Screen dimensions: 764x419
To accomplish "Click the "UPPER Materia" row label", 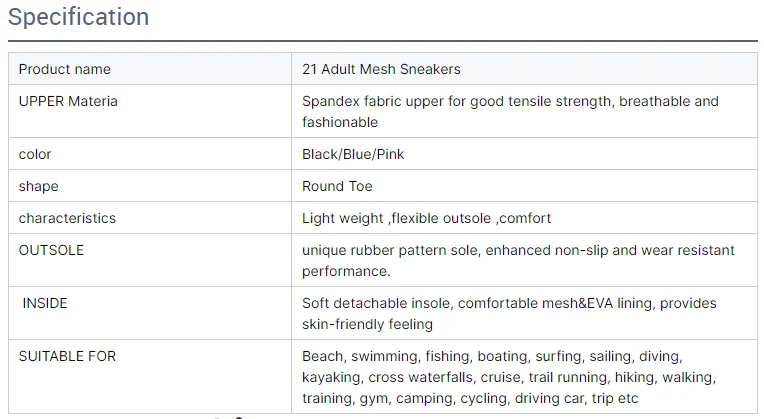I will pyautogui.click(x=68, y=101).
